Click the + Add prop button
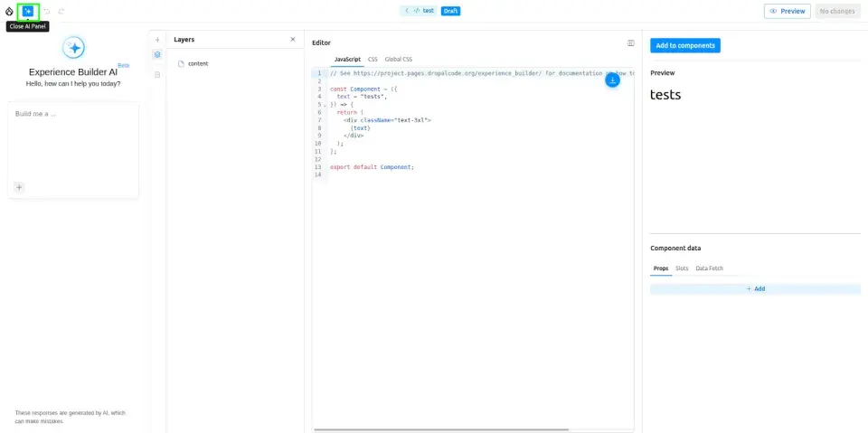This screenshot has width=868, height=433. click(x=755, y=289)
